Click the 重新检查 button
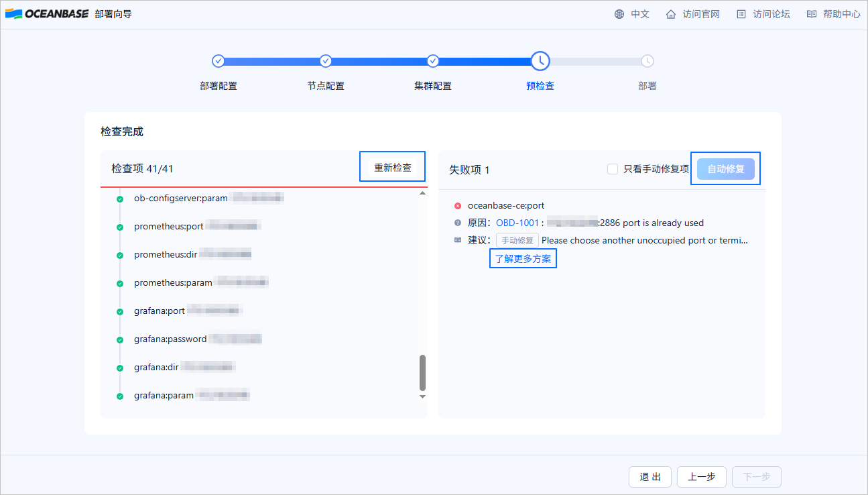Image resolution: width=868 pixels, height=495 pixels. click(x=393, y=168)
